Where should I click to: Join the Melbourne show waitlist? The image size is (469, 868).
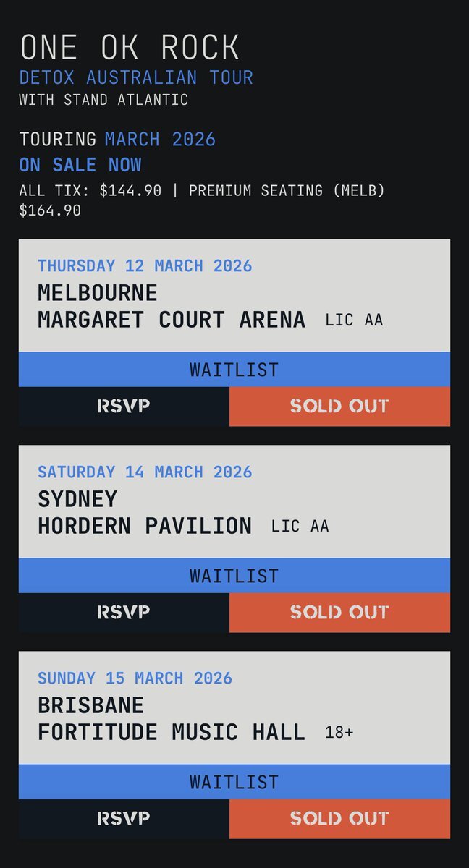pyautogui.click(x=234, y=370)
